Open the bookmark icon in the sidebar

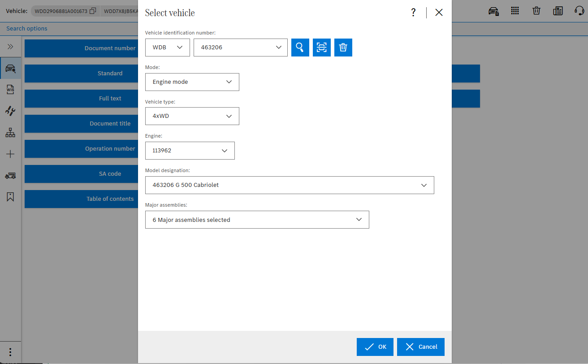[10, 197]
